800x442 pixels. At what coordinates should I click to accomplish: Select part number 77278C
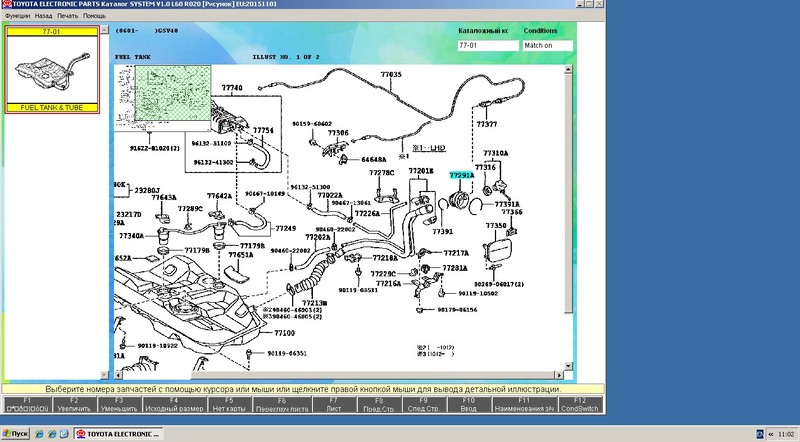point(382,173)
